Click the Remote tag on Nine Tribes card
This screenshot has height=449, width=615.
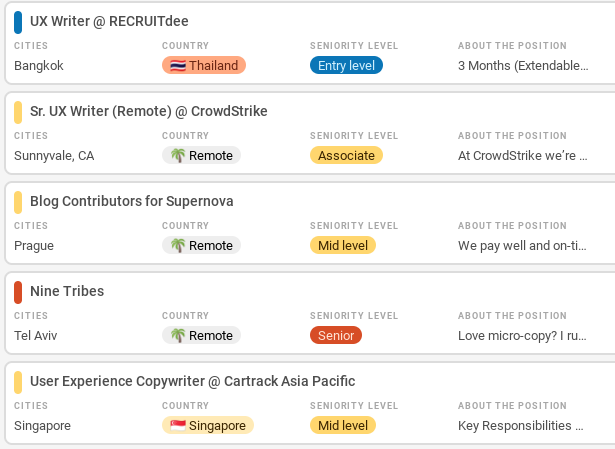[201, 336]
